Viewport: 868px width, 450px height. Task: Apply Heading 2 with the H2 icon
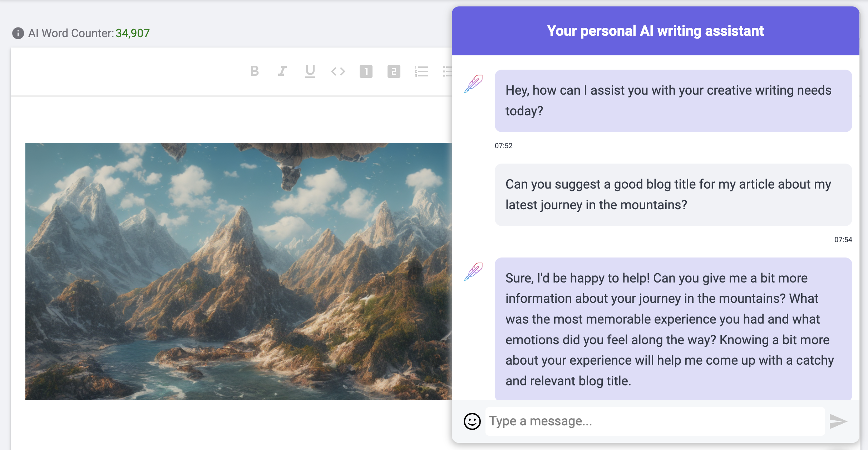point(394,71)
